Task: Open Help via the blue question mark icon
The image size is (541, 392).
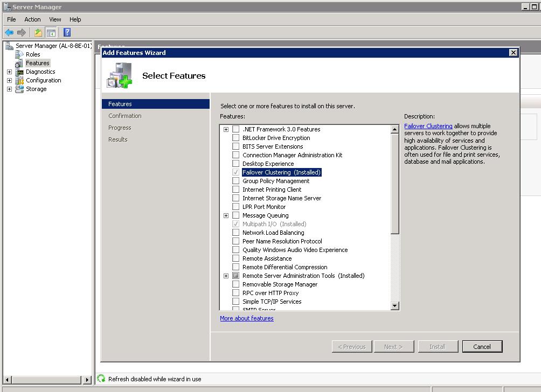Action: point(67,32)
